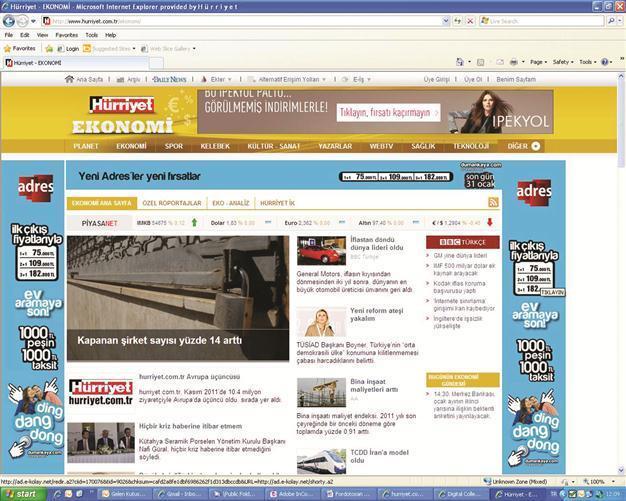Open the blue Help question mark icon
Viewport: 626px width, 501px height.
[x=605, y=62]
